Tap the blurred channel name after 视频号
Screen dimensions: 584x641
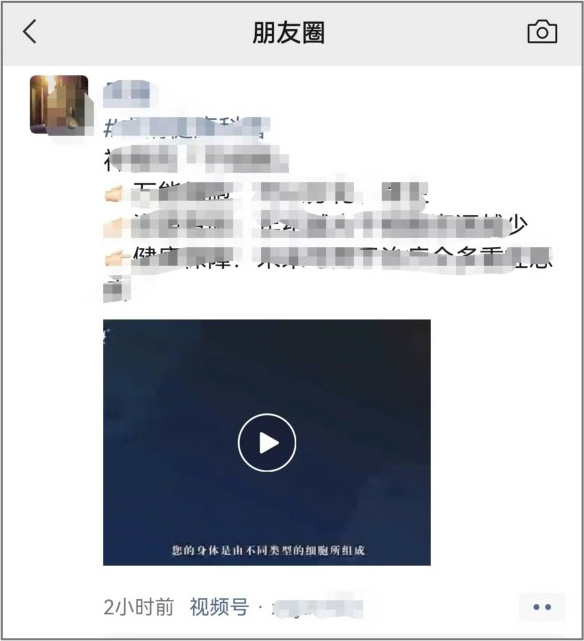[318, 607]
